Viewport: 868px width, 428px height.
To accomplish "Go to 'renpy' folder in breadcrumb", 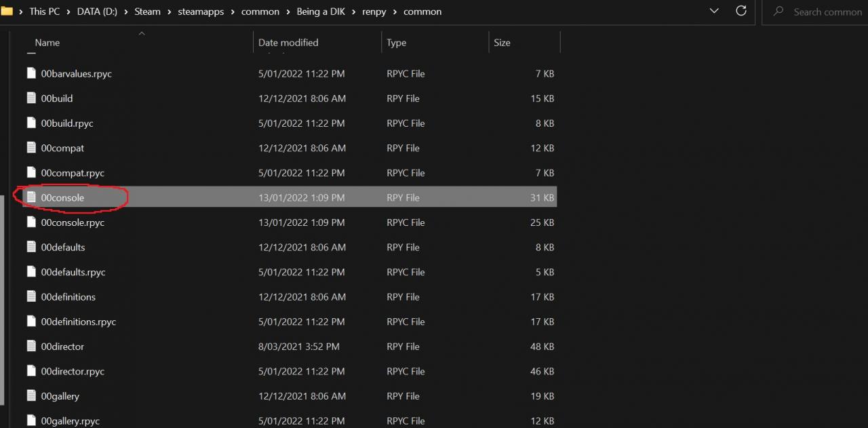I will (376, 12).
